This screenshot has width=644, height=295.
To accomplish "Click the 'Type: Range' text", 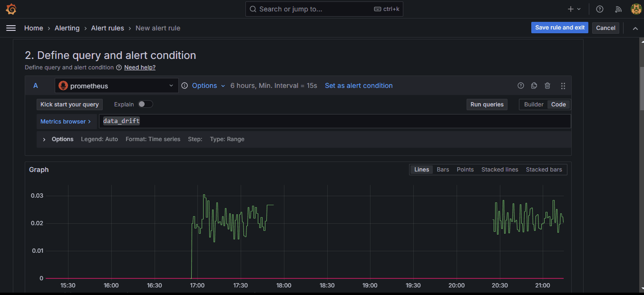I will click(x=227, y=139).
